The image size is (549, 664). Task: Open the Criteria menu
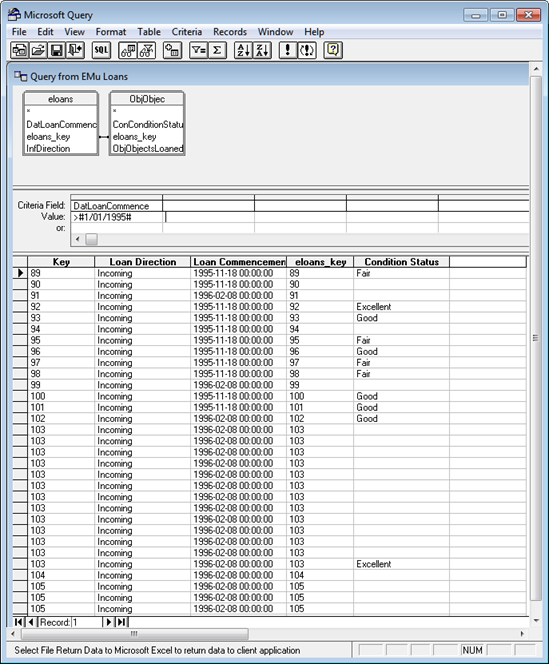click(x=187, y=32)
